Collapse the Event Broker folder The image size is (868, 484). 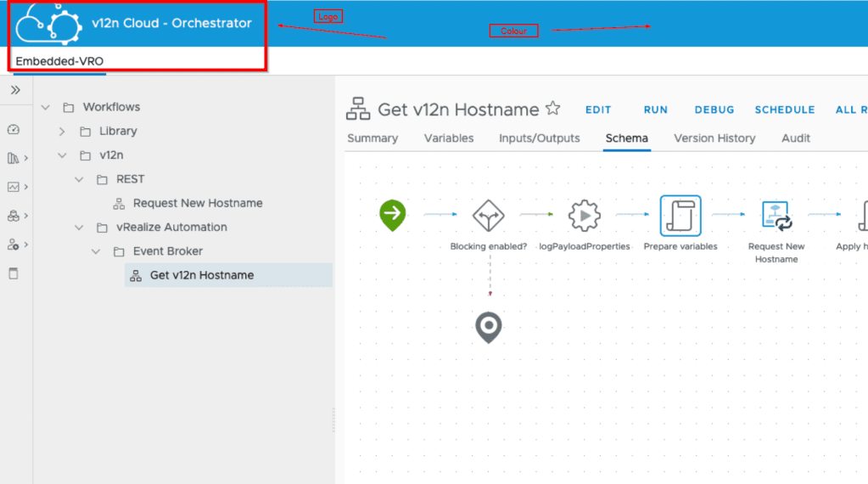[96, 251]
